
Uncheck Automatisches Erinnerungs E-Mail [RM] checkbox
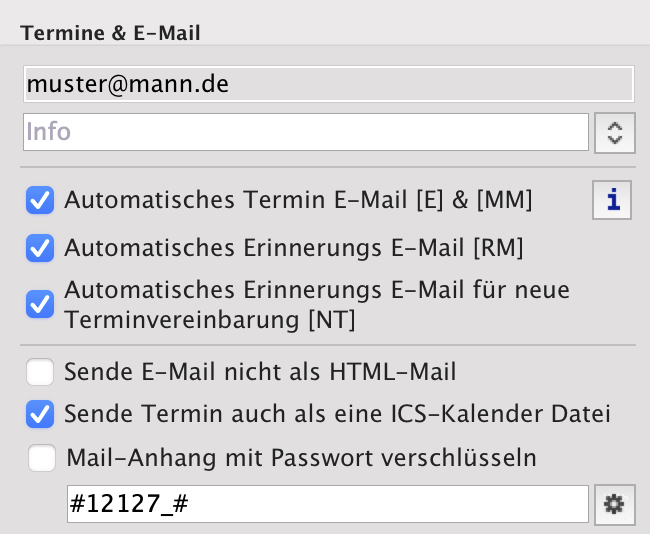[40, 247]
